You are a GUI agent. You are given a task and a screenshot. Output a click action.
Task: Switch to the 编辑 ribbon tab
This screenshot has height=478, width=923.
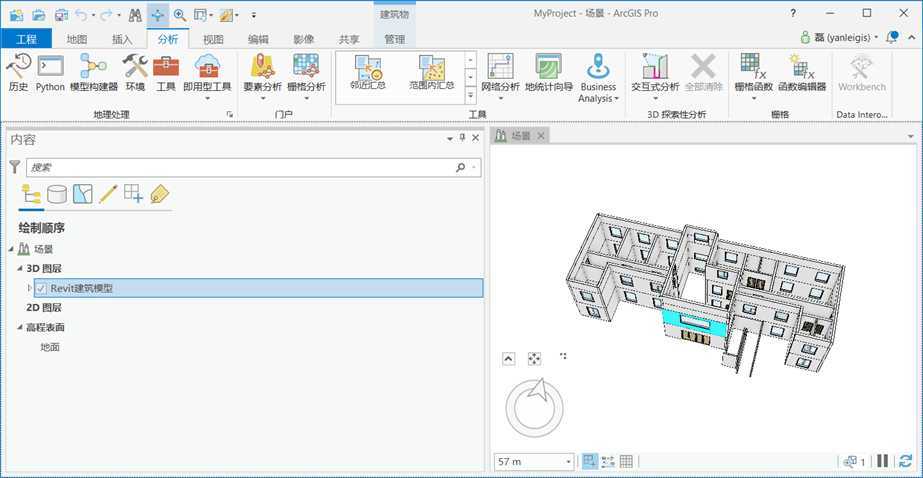click(258, 39)
